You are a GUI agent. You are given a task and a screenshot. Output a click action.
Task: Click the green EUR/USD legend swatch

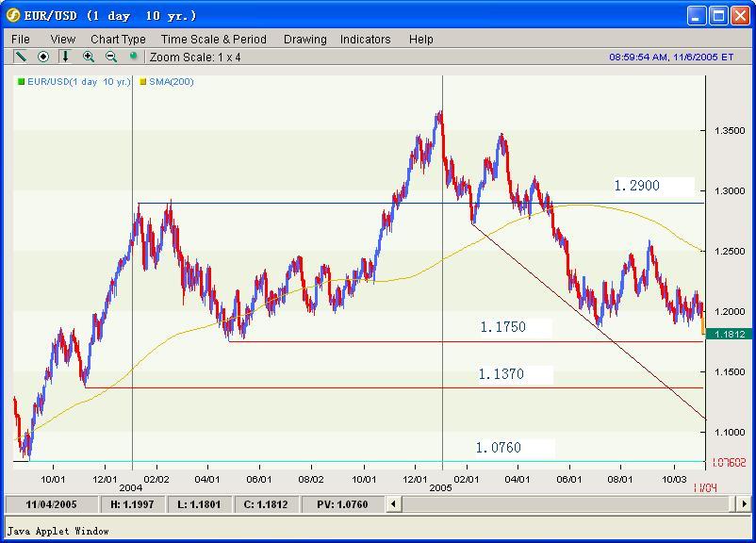pyautogui.click(x=21, y=81)
